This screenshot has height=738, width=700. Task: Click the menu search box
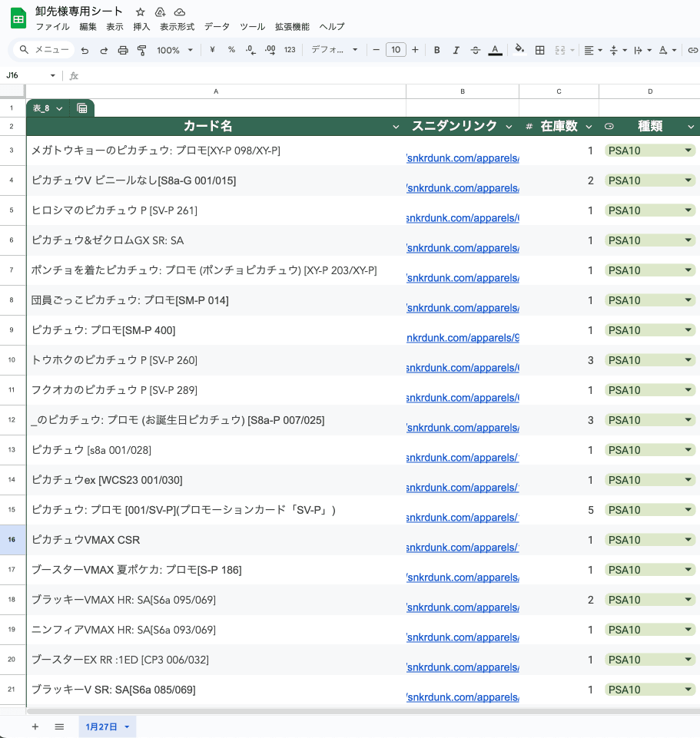click(45, 49)
